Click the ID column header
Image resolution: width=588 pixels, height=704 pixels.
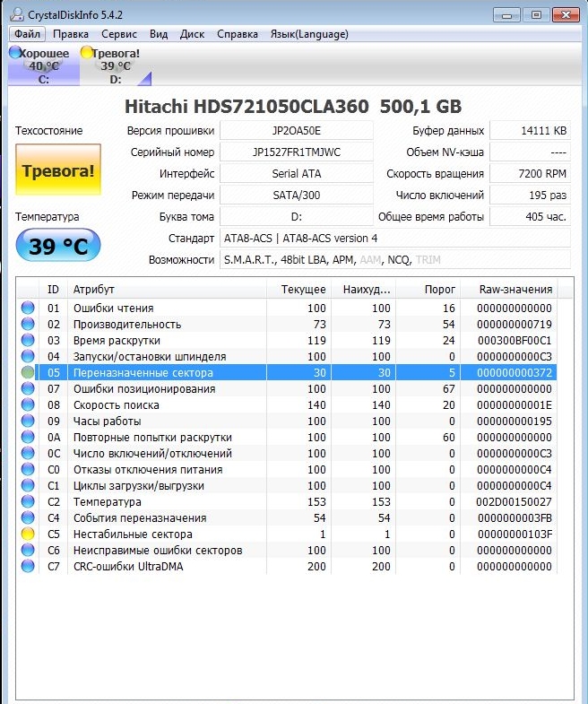[x=54, y=290]
